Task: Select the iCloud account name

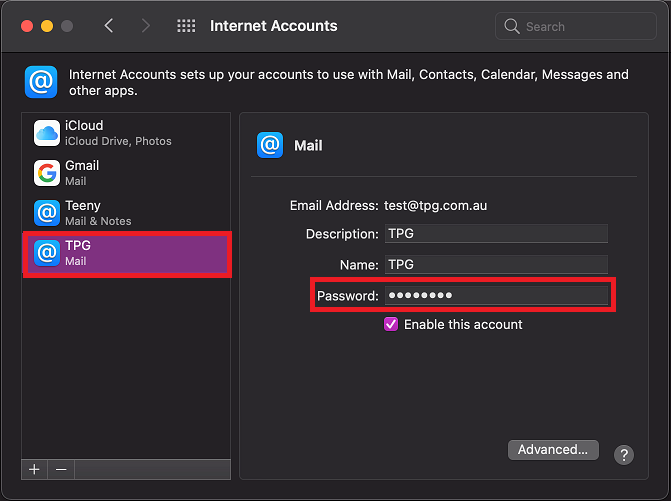Action: pyautogui.click(x=84, y=125)
